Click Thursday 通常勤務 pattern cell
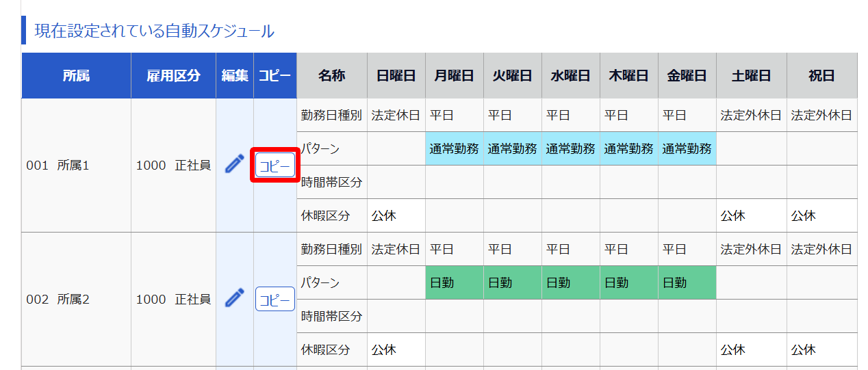 (629, 148)
